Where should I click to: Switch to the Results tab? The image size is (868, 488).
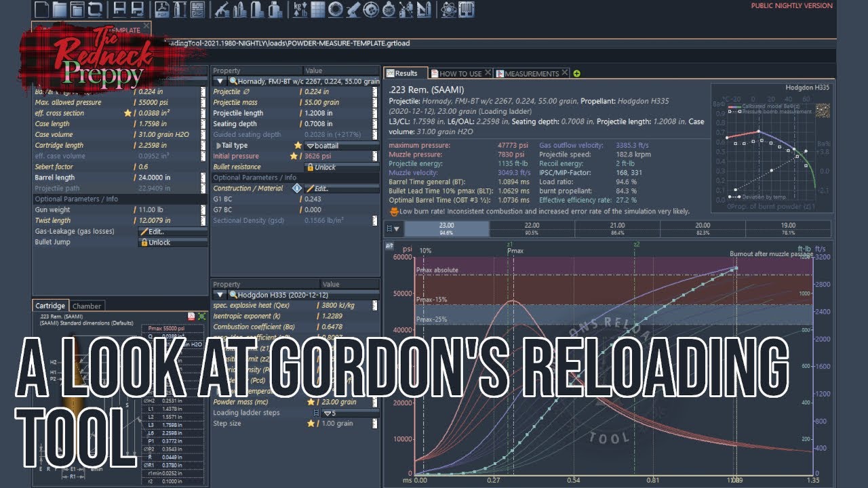(406, 73)
